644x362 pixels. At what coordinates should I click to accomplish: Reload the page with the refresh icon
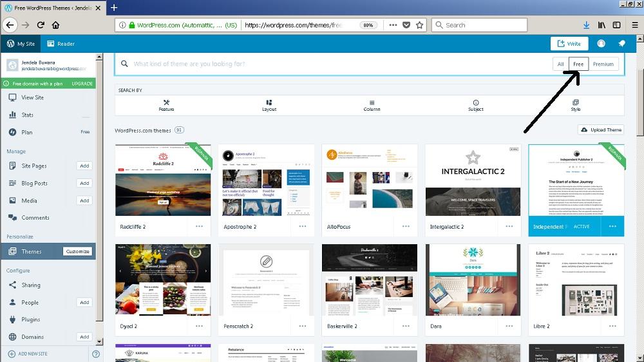(41, 25)
